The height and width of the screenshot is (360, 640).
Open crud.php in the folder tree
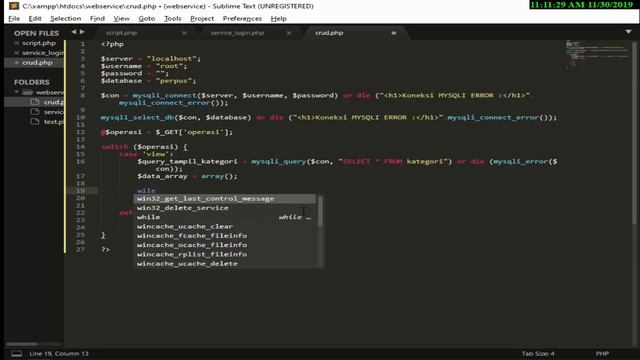coord(53,102)
